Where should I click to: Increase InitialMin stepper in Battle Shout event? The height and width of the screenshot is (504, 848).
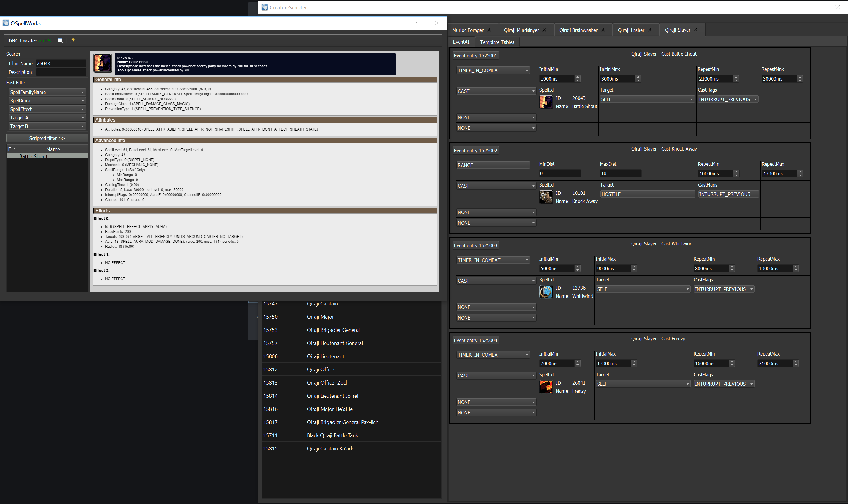pyautogui.click(x=577, y=77)
